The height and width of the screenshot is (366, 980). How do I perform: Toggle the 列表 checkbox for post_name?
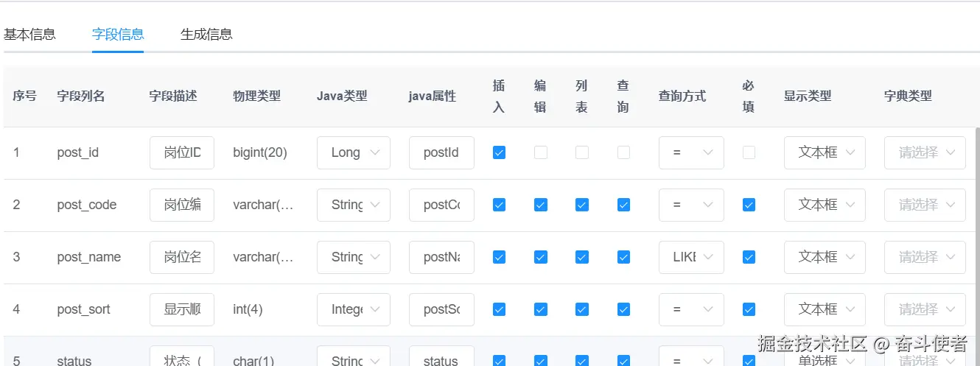click(x=582, y=257)
